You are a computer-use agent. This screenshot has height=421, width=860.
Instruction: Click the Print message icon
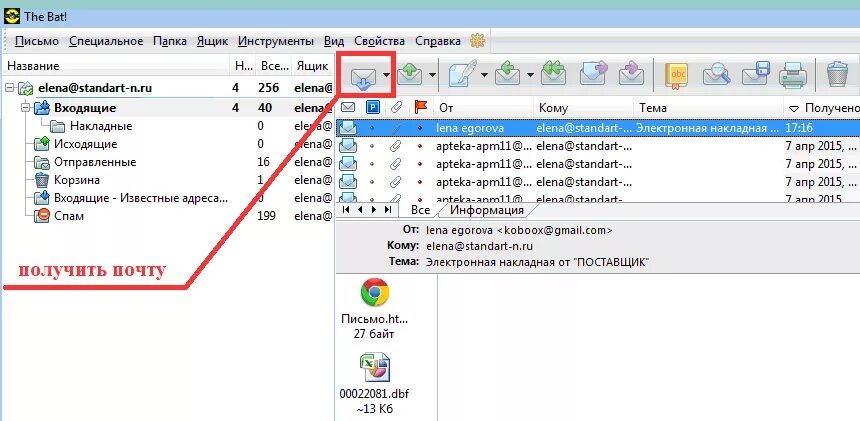coord(793,74)
